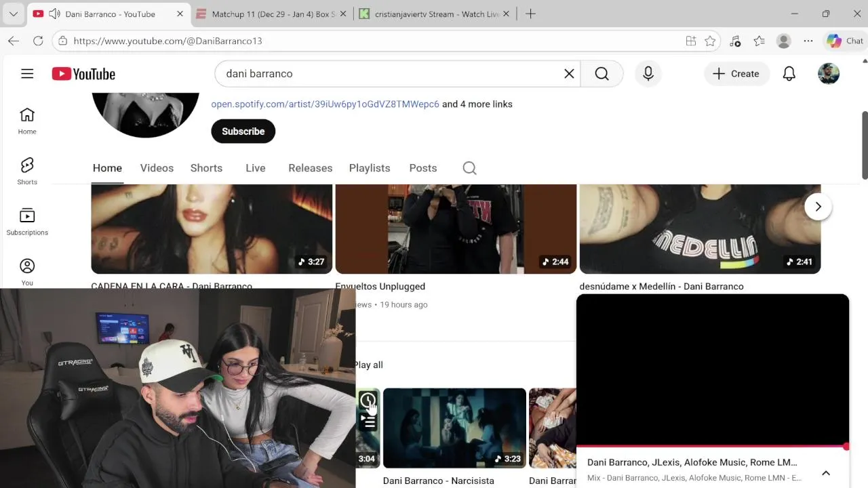Image resolution: width=868 pixels, height=488 pixels.
Task: Open the YouTube guide hamburger menu
Action: coord(27,74)
